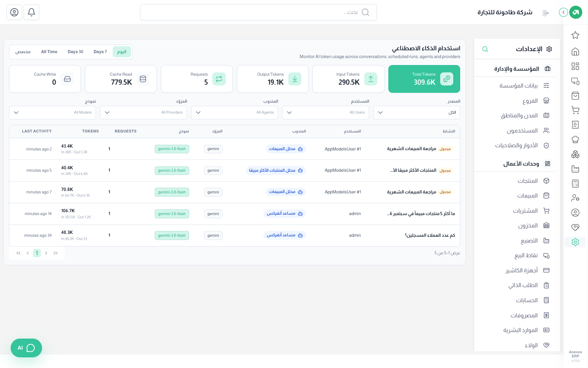Open the All Agents dropdown
The height and width of the screenshot is (368, 588).
click(234, 112)
